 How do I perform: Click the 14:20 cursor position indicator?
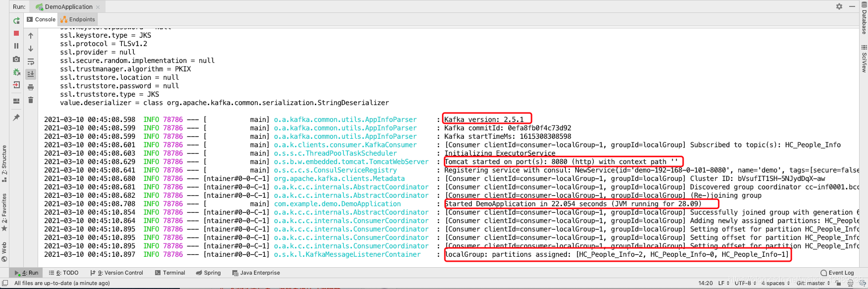point(705,283)
